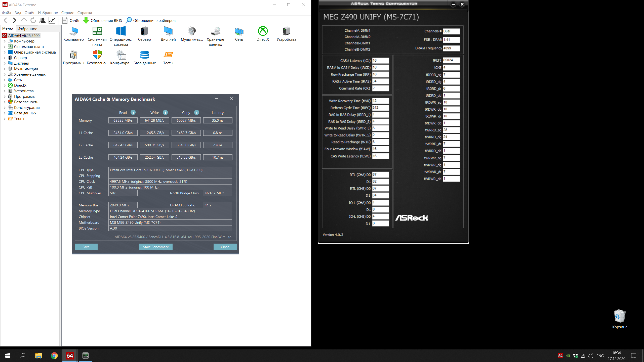Click the Read info icon
This screenshot has height=362, width=644.
click(133, 112)
